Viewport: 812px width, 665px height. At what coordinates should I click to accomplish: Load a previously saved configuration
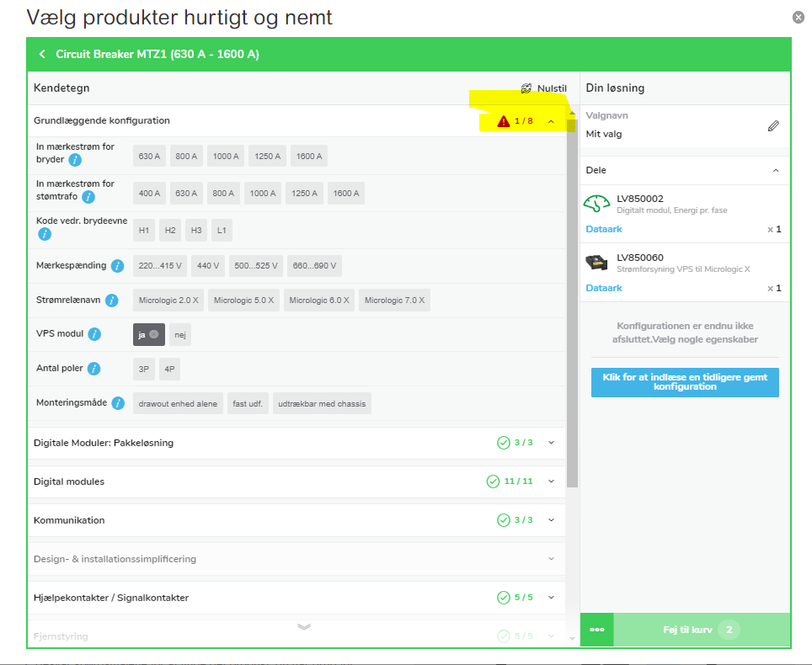(x=685, y=382)
